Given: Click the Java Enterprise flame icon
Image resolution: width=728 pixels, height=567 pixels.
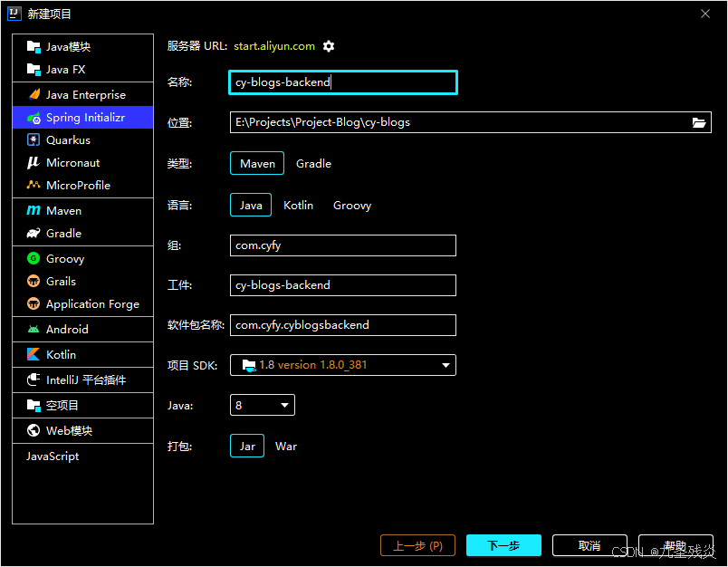Looking at the screenshot, I should pos(34,95).
